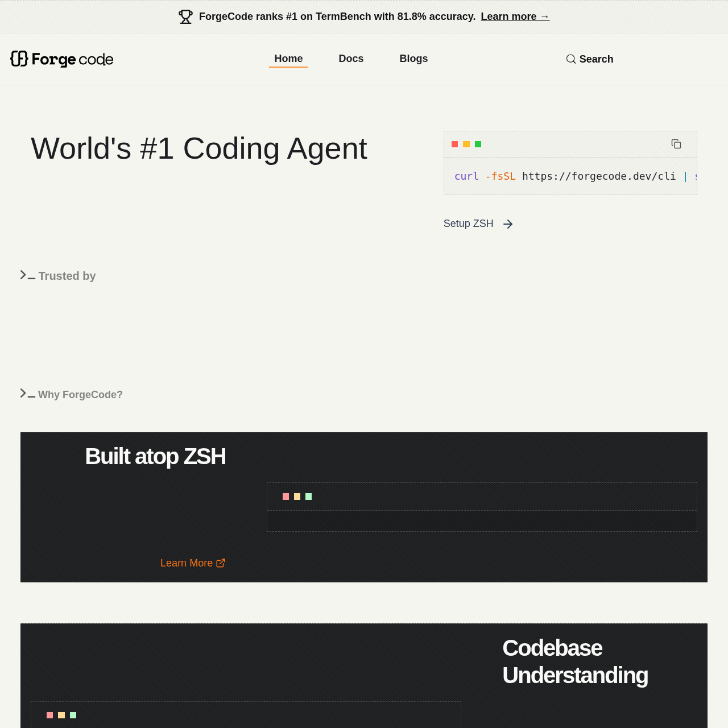This screenshot has height=728, width=728.
Task: Click the World's #1 Coding Agent headline
Action: [x=199, y=148]
